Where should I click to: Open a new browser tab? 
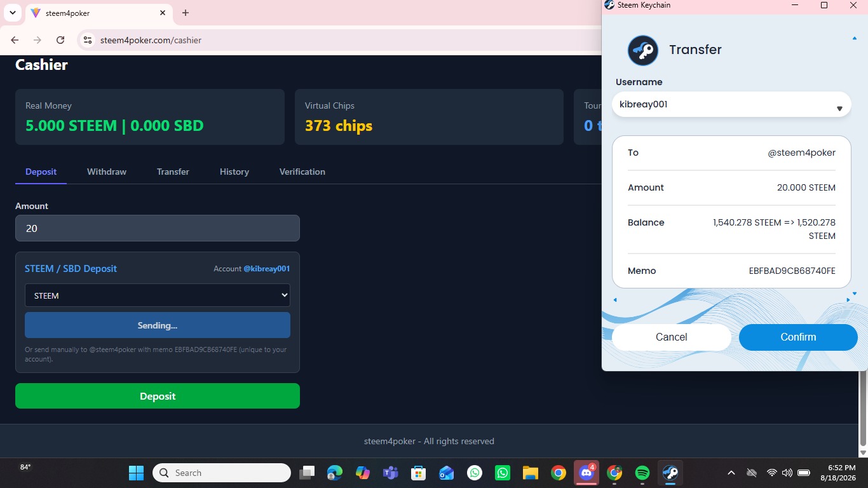pyautogui.click(x=186, y=13)
